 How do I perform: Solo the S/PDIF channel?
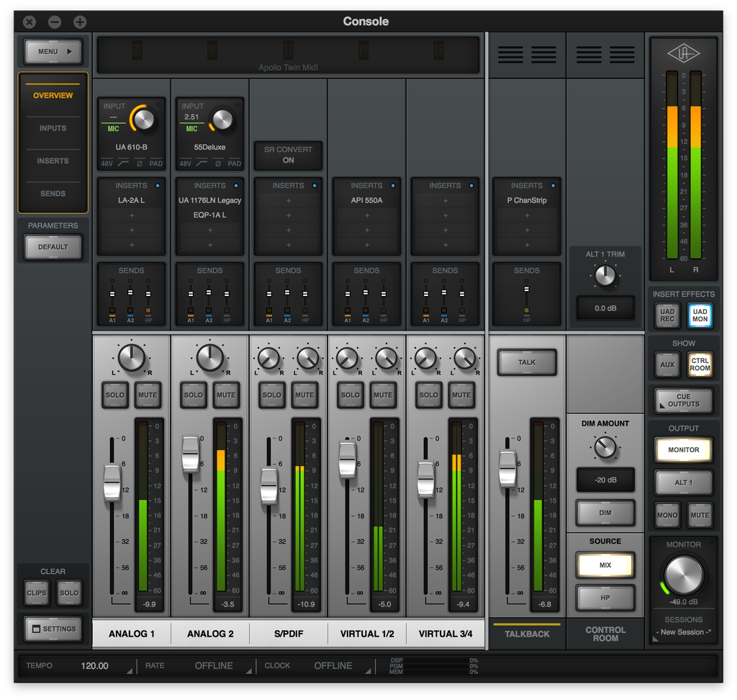[x=271, y=395]
